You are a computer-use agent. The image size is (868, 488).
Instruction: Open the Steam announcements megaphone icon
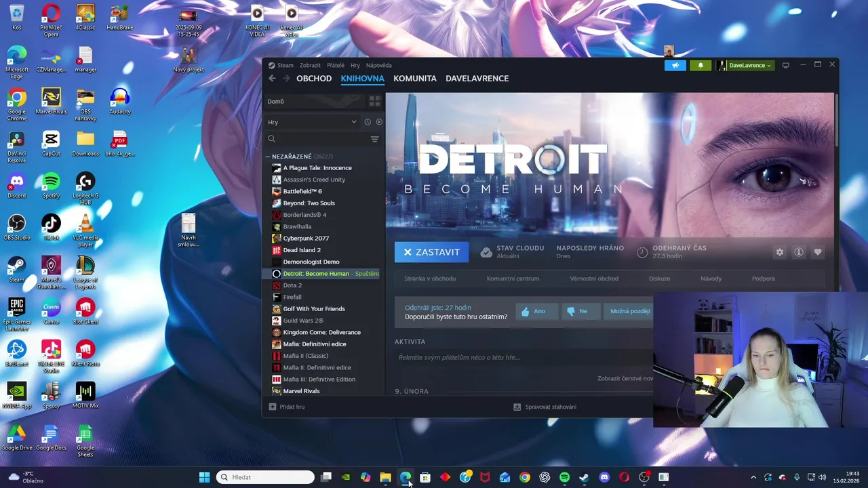675,65
